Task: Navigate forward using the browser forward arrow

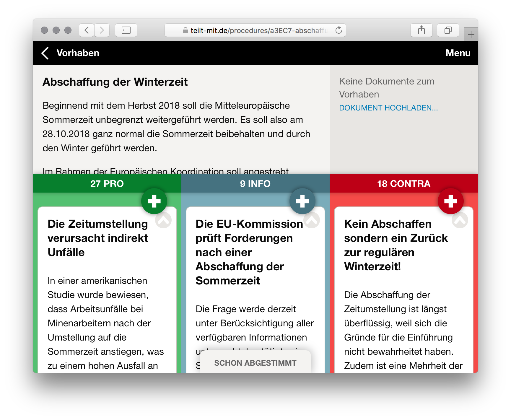Action: tap(102, 30)
